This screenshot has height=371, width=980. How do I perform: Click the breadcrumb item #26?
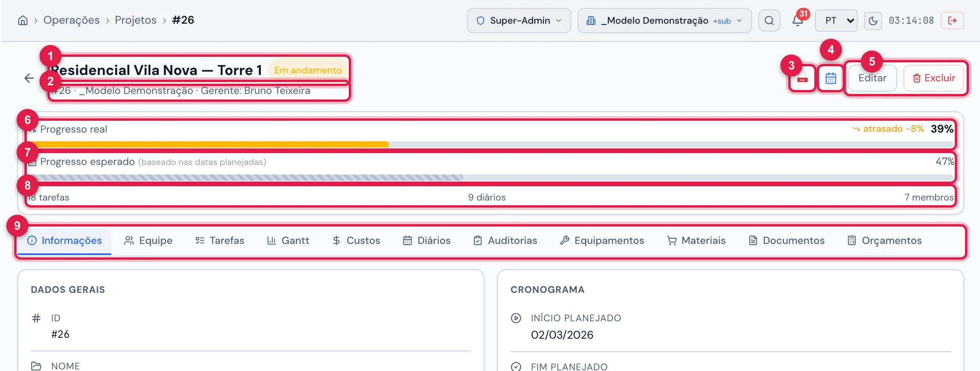tap(183, 20)
